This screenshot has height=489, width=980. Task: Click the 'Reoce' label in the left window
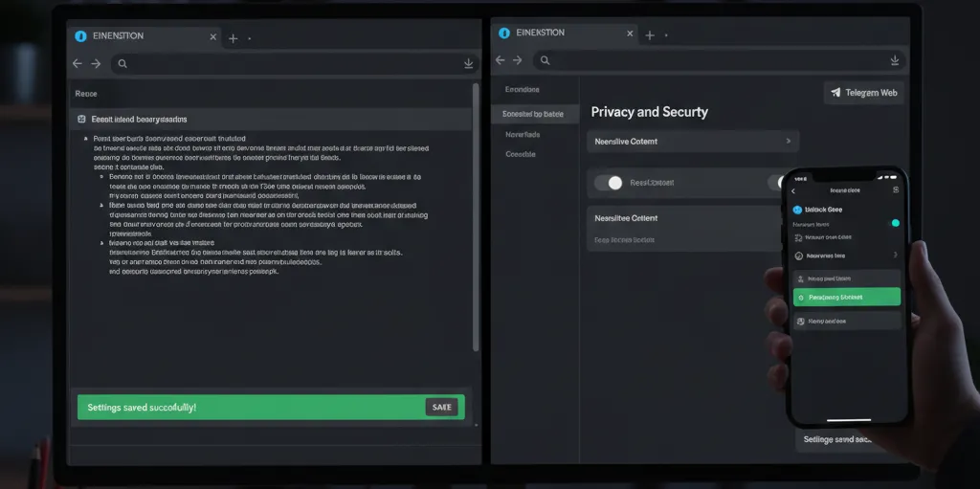tap(85, 94)
